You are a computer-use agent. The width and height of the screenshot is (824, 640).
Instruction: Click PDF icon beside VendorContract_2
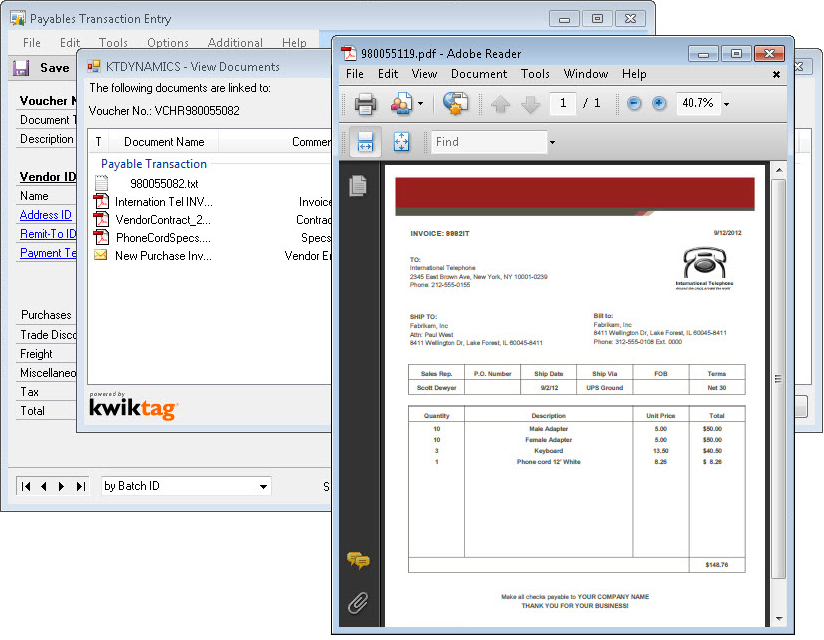tap(101, 219)
